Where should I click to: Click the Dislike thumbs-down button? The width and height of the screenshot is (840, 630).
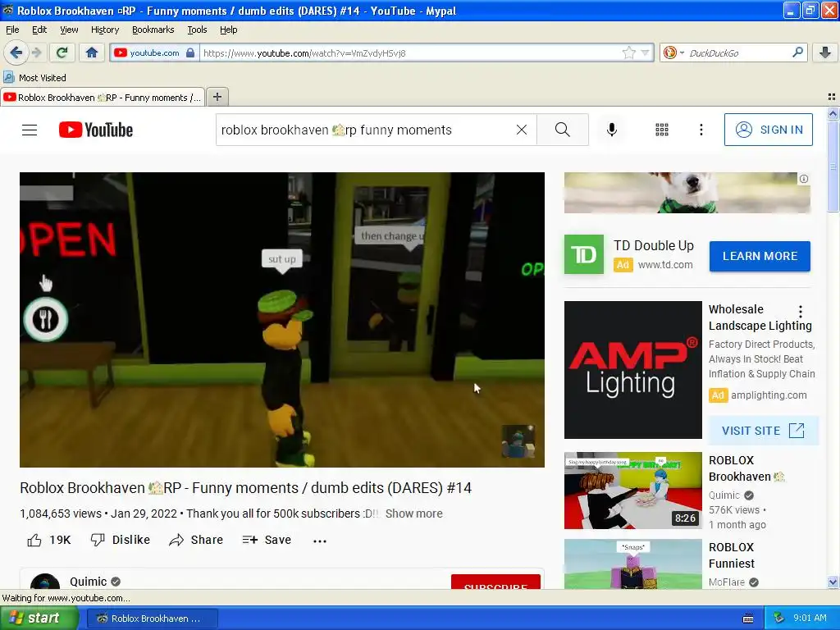pyautogui.click(x=120, y=540)
